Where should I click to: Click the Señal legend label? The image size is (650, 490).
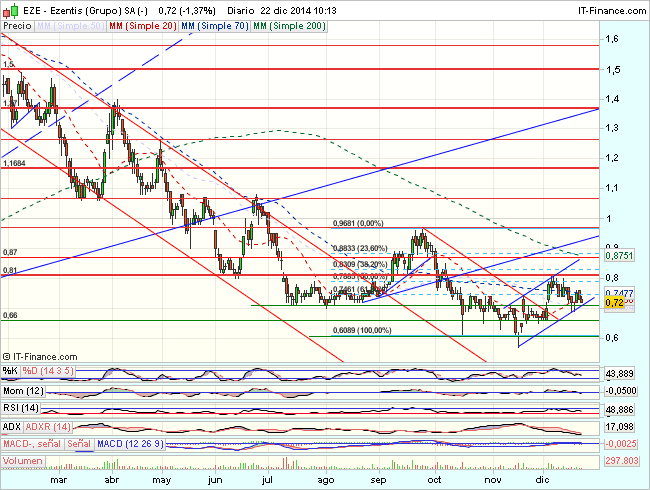point(79,444)
